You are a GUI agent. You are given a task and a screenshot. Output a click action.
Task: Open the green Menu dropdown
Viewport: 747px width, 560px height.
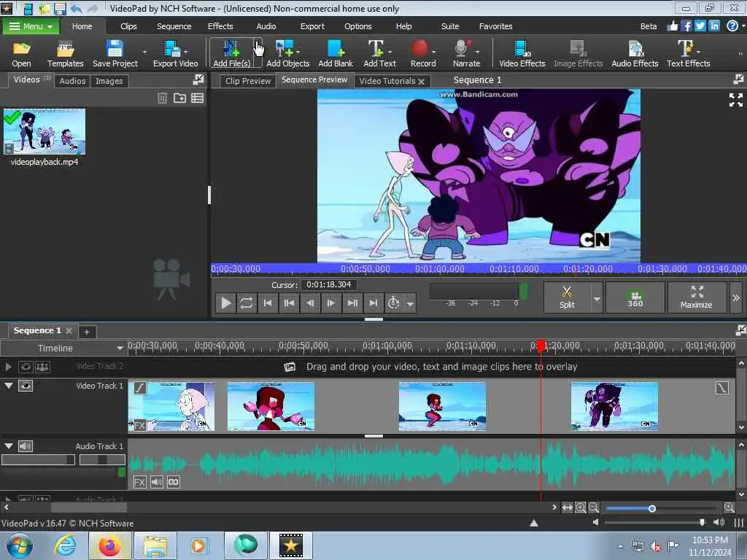(x=31, y=26)
